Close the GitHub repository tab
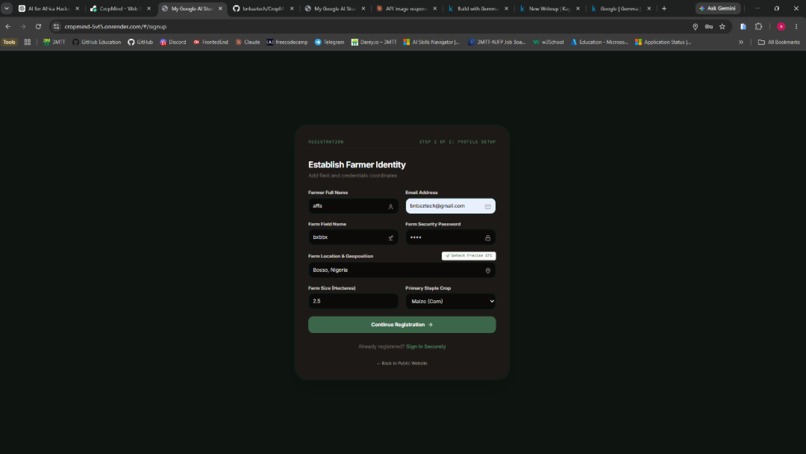This screenshot has width=806, height=454. coord(292,8)
